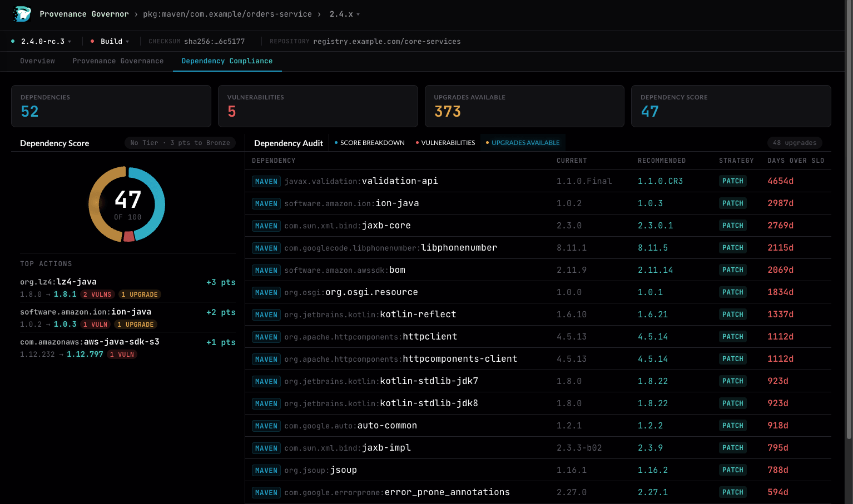Click the PATCH strategy badge for libphonenumber
The width and height of the screenshot is (853, 504).
732,247
